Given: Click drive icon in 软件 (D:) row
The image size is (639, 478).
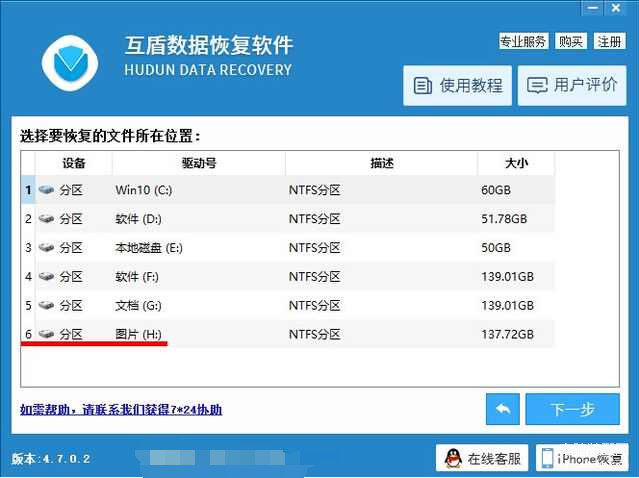Looking at the screenshot, I should pyautogui.click(x=46, y=218).
